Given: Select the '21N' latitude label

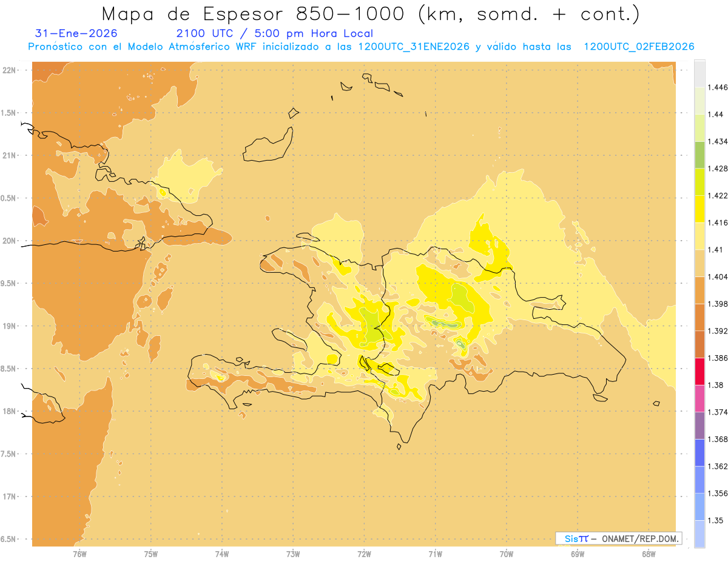Looking at the screenshot, I should [x=10, y=156].
